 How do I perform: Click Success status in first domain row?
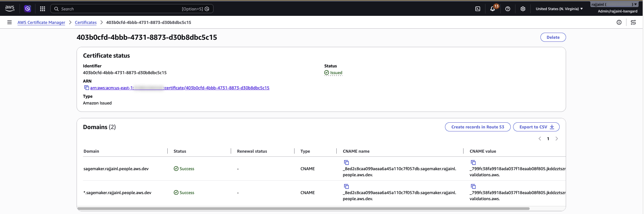[184, 169]
